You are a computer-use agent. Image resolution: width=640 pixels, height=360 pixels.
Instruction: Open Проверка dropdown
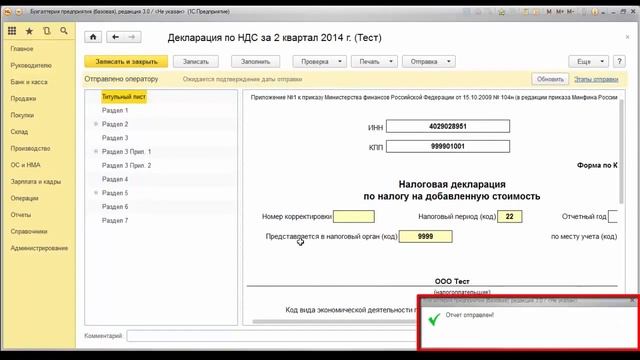[x=320, y=62]
